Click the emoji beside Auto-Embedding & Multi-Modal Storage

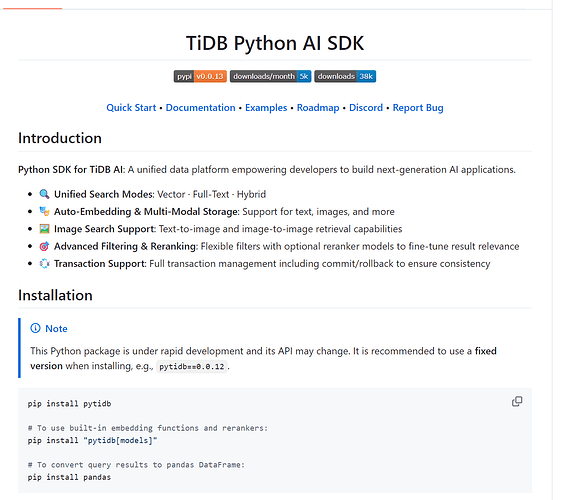44,211
